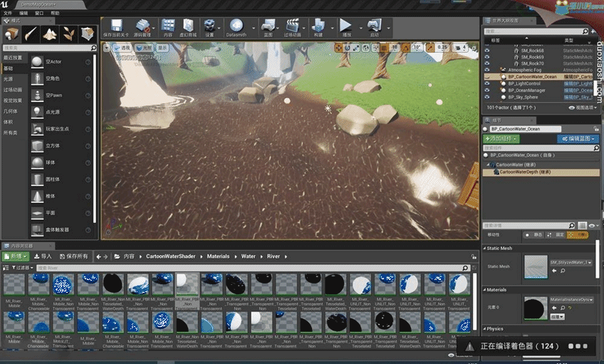604x364 pixels.
Task: Hide BP_Sky_Sphere with its eye icon
Action: coord(487,97)
